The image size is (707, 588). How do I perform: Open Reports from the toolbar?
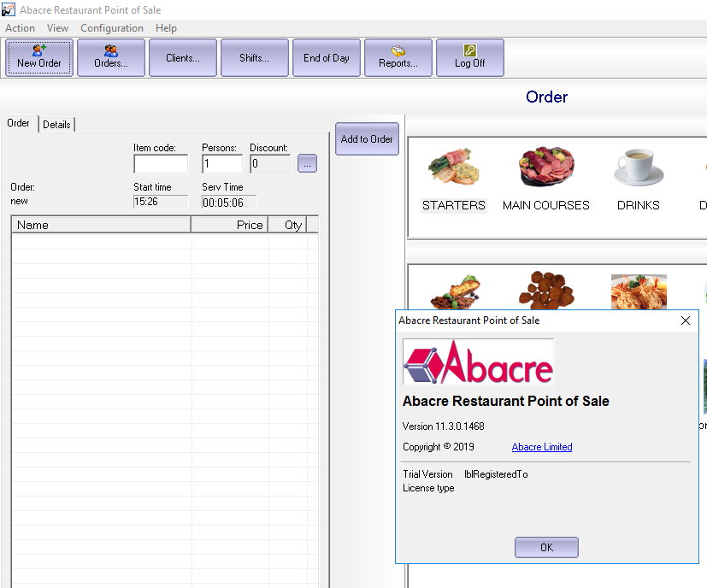coord(398,57)
